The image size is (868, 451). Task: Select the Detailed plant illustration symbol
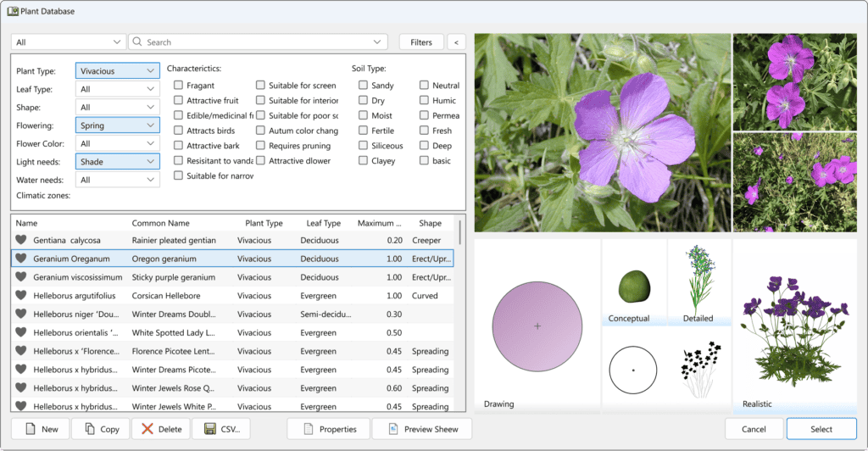point(700,281)
